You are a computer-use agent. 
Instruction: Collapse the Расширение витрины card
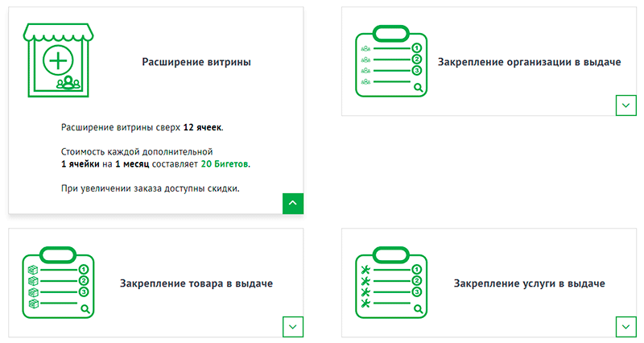tap(293, 204)
